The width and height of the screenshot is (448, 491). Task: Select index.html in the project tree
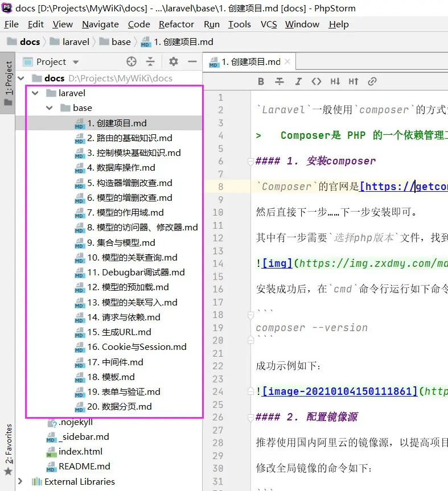[75, 452]
